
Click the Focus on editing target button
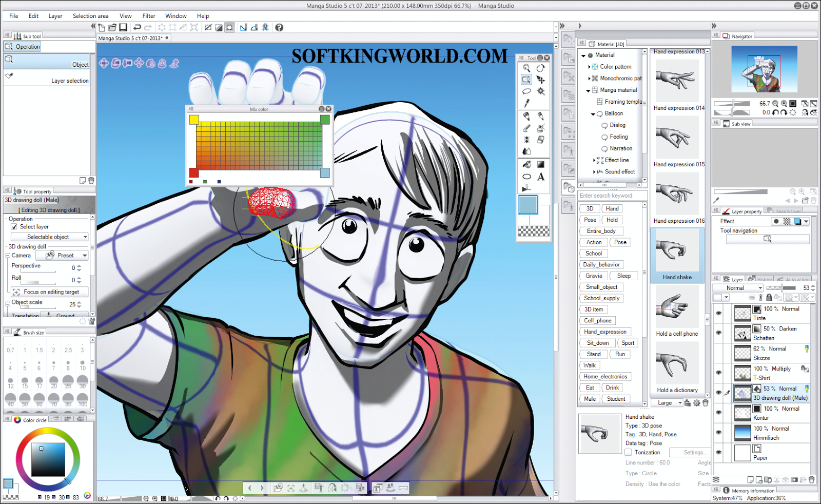(50, 292)
